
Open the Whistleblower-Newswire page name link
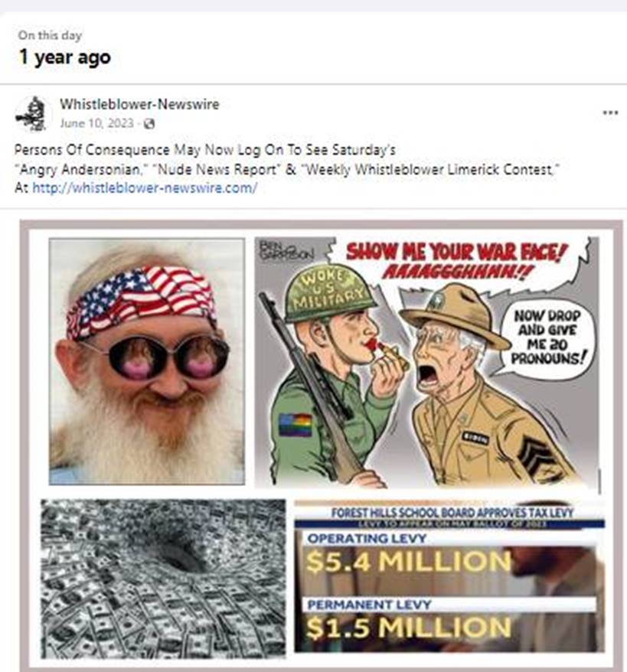(139, 104)
